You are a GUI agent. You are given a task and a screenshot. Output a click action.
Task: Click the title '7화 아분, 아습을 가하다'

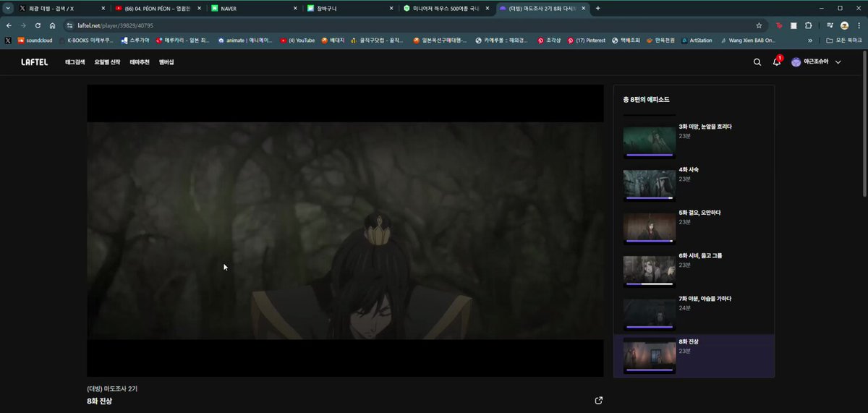point(706,298)
